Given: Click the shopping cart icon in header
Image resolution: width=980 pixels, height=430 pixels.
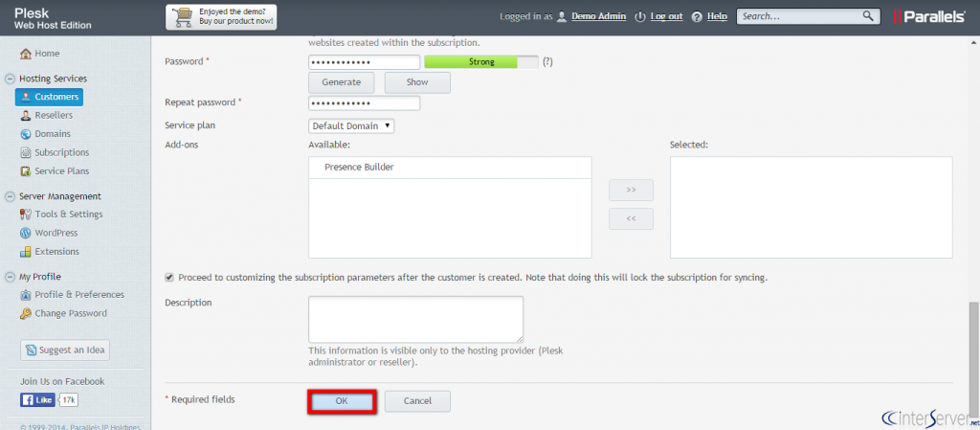Looking at the screenshot, I should [x=181, y=17].
